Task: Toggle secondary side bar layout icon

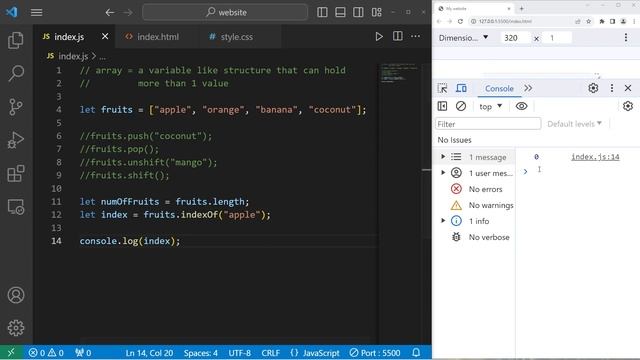Action: pyautogui.click(x=358, y=12)
